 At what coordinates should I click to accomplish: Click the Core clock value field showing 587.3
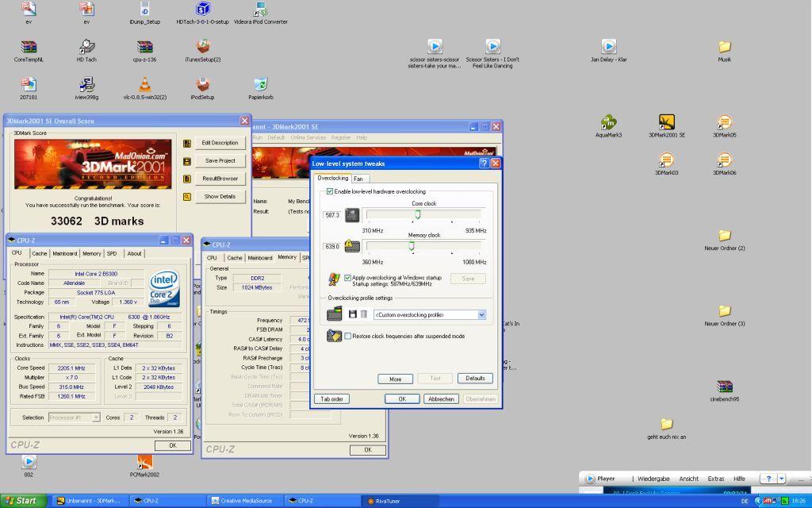(x=331, y=214)
